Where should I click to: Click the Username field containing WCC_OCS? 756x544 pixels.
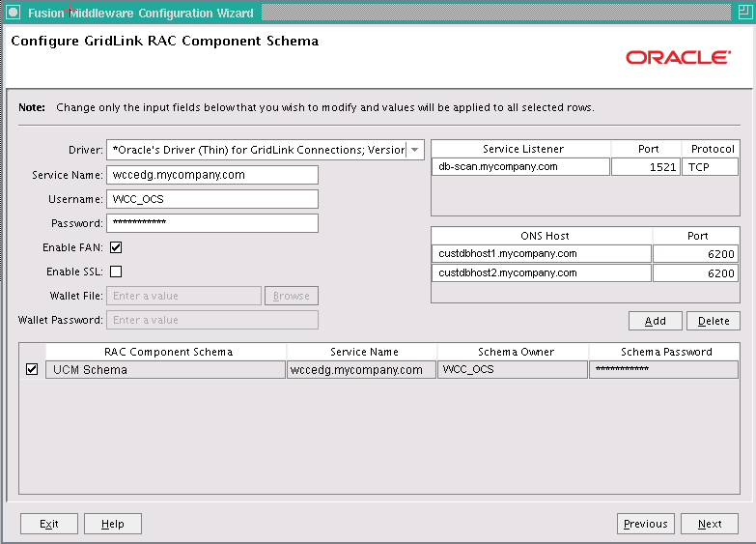(212, 199)
